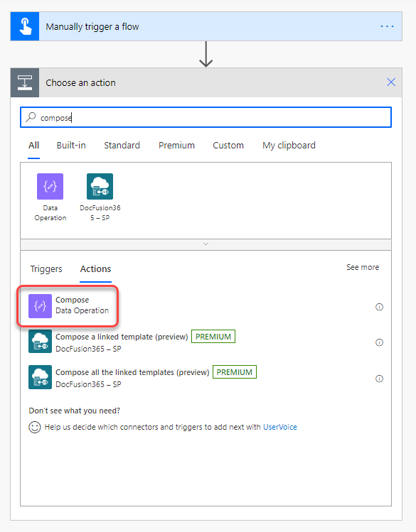Collapse the connectors list with chevron
The image size is (416, 532).
(x=206, y=244)
